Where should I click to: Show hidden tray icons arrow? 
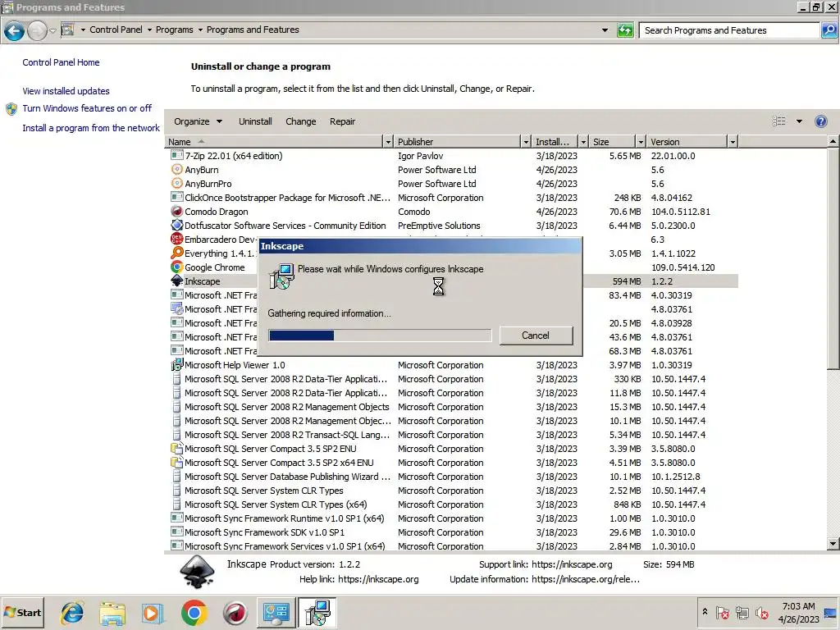click(x=705, y=611)
